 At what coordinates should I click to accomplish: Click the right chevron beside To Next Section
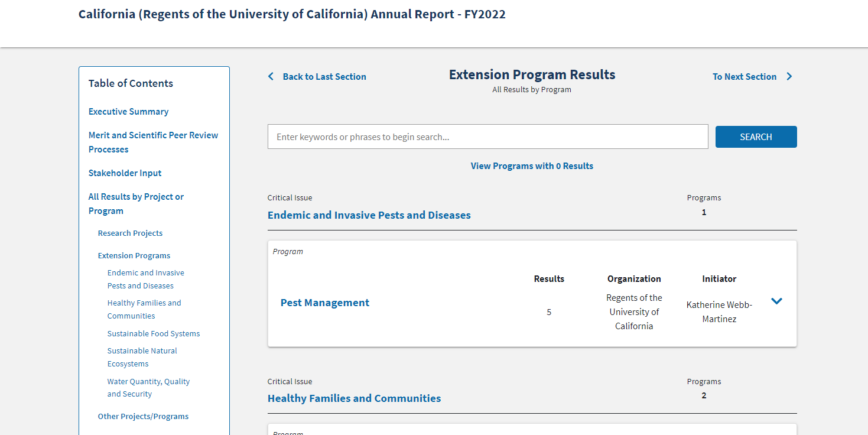click(x=789, y=77)
